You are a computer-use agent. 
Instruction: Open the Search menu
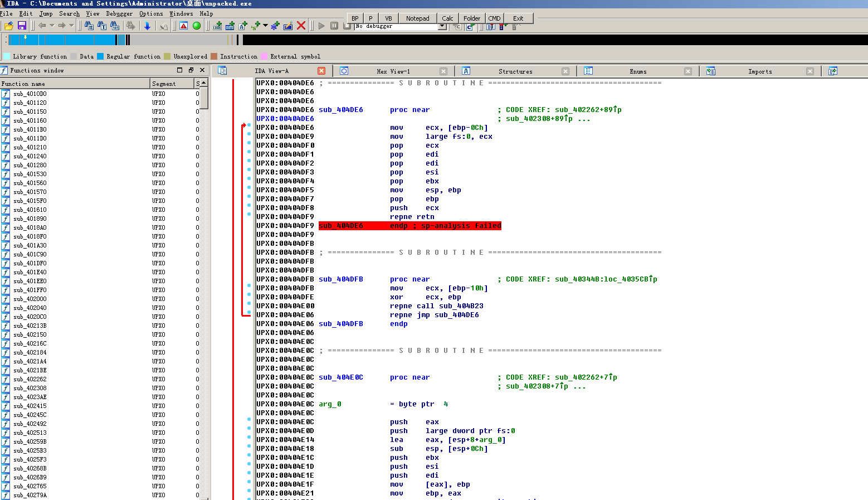pos(70,13)
